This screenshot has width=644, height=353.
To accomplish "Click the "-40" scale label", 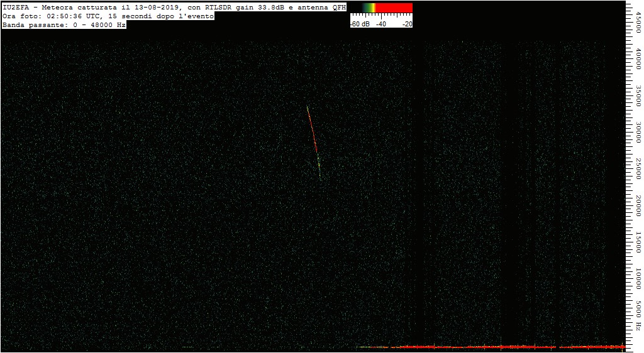I will pos(380,24).
